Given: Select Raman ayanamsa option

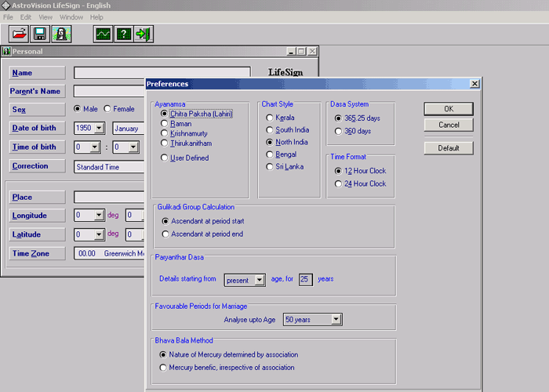Looking at the screenshot, I should pyautogui.click(x=176, y=124).
